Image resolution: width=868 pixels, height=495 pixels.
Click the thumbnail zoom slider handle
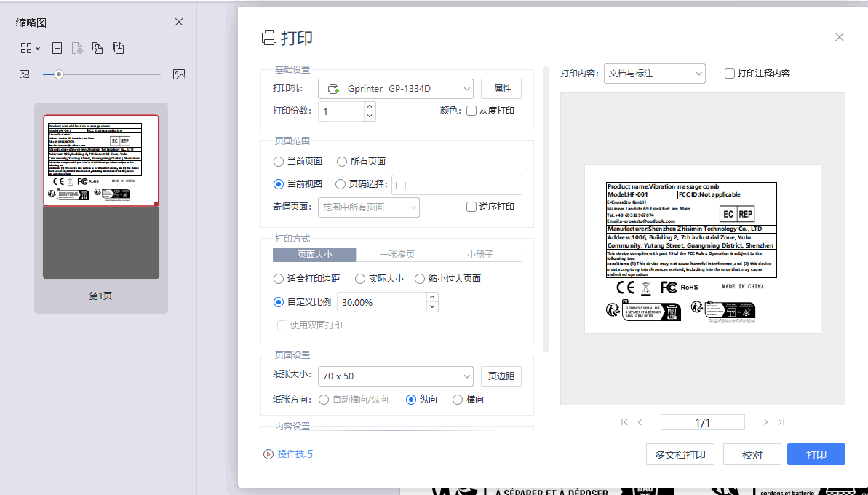click(x=59, y=74)
